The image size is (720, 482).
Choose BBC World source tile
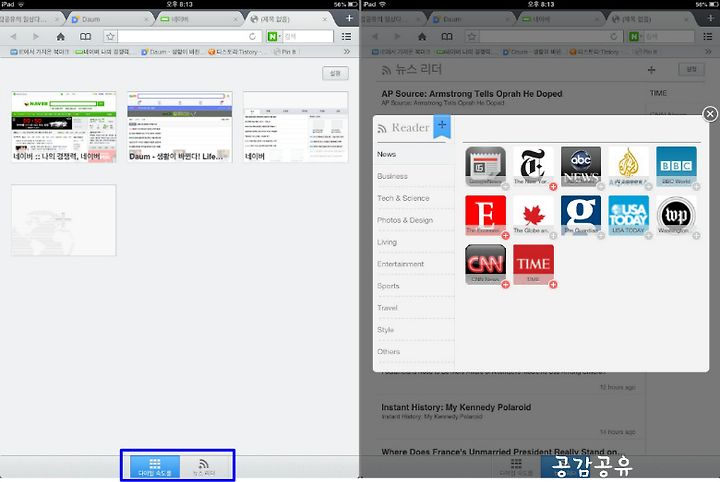(676, 166)
